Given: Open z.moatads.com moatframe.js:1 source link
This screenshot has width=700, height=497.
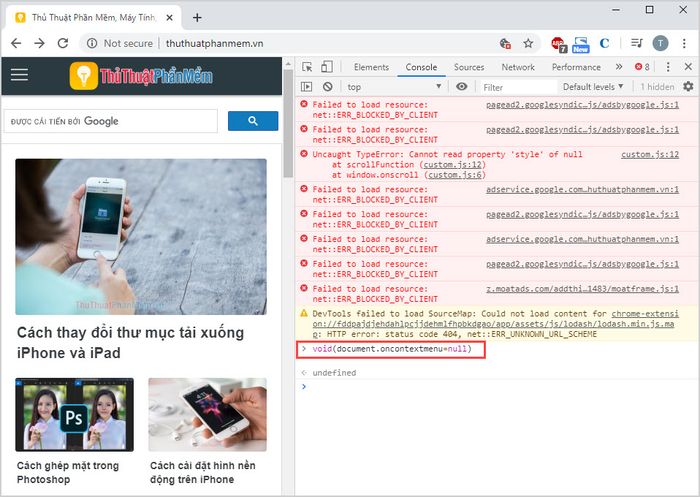Looking at the screenshot, I should pyautogui.click(x=583, y=289).
